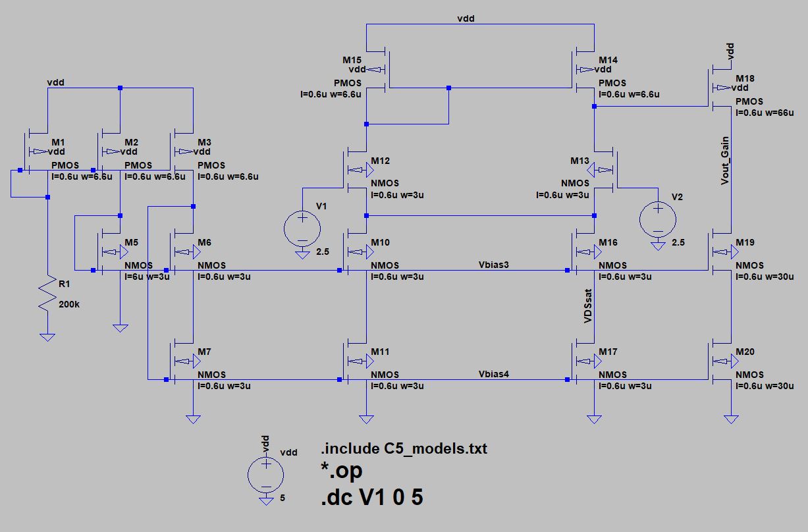808x532 pixels.
Task: Click the M12 NMOS transistor symbol
Action: coord(356,171)
